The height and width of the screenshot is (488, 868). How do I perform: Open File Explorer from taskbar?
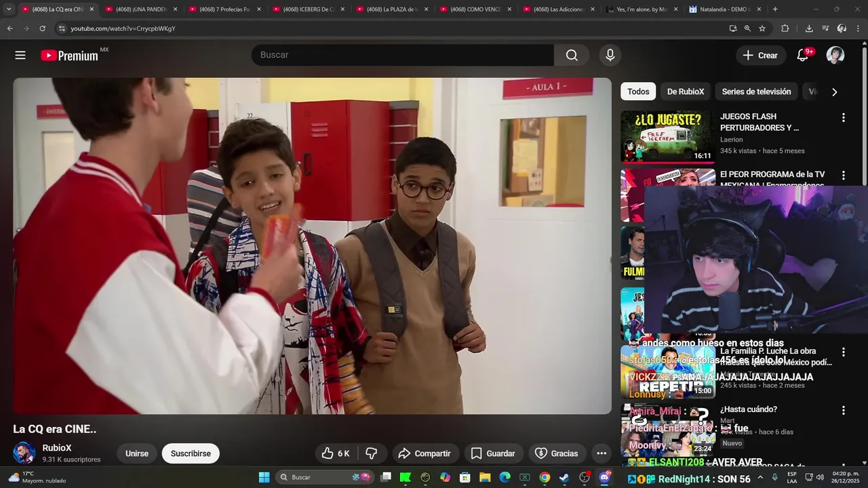[x=485, y=477]
